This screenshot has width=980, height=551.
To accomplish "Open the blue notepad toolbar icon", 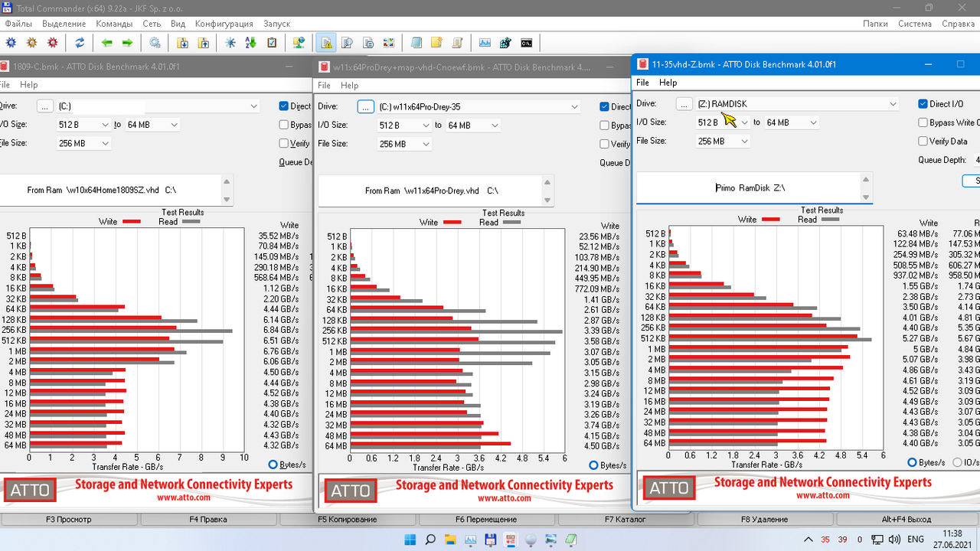I will point(416,43).
